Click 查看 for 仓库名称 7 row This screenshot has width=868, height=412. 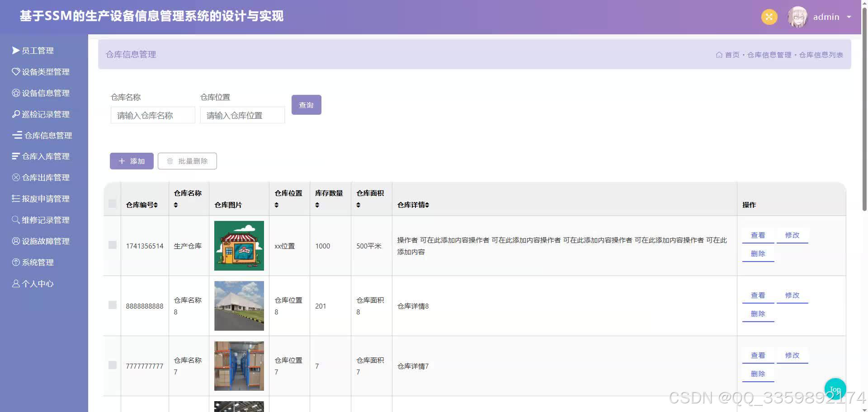pyautogui.click(x=758, y=355)
